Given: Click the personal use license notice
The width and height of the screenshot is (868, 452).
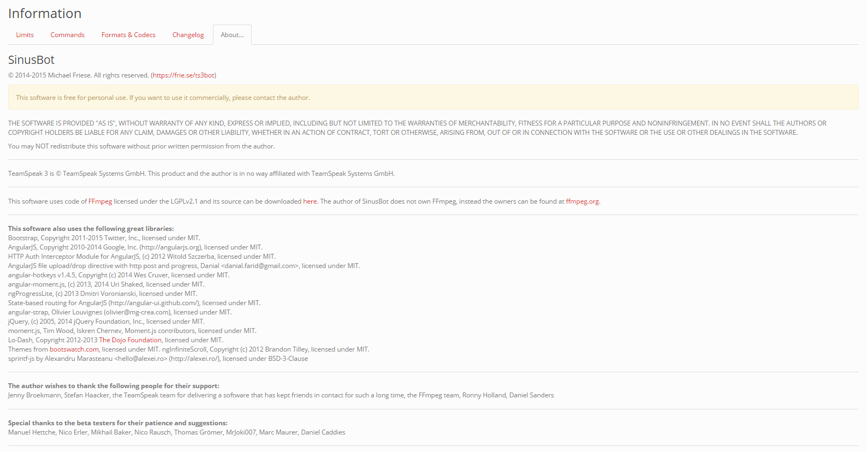Looking at the screenshot, I should 433,98.
